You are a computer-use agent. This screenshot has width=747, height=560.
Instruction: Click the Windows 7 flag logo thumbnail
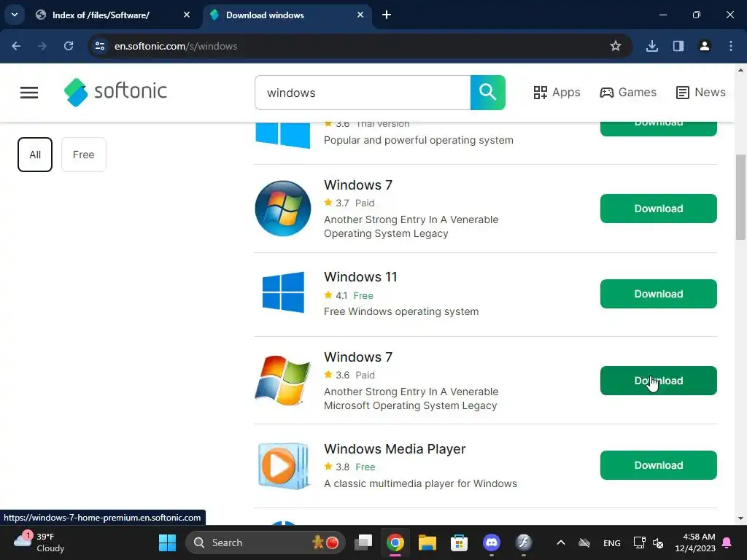[x=283, y=380]
